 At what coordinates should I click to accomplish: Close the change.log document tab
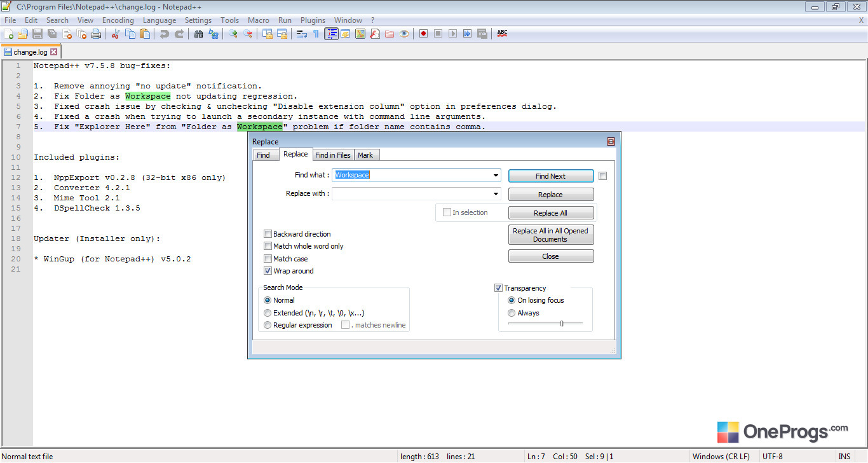point(53,52)
